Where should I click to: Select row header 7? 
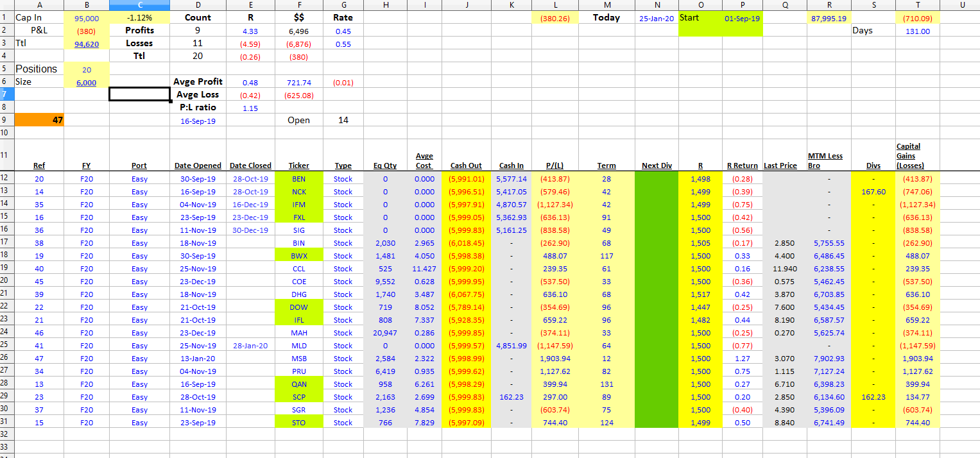(x=6, y=94)
